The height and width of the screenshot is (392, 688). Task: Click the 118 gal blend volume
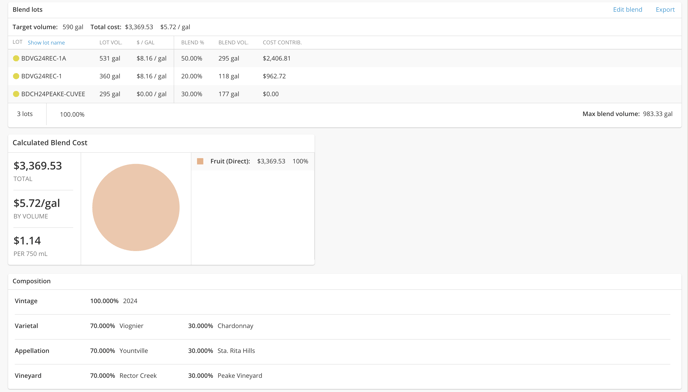tap(229, 76)
